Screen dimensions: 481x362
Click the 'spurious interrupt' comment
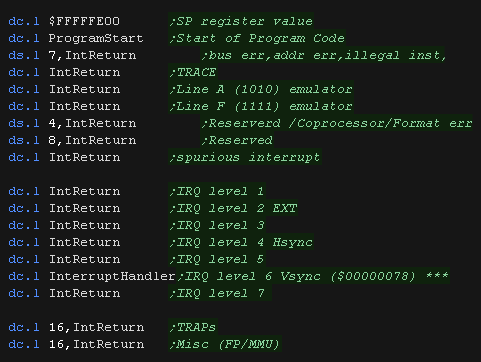pyautogui.click(x=245, y=157)
